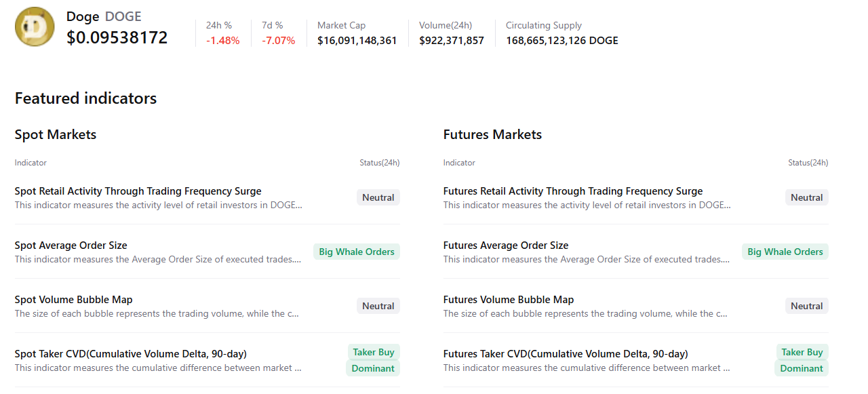Viewport: 868px width, 394px height.
Task: Click the Big Whale Orders badge under Futures Markets
Action: [x=785, y=251]
